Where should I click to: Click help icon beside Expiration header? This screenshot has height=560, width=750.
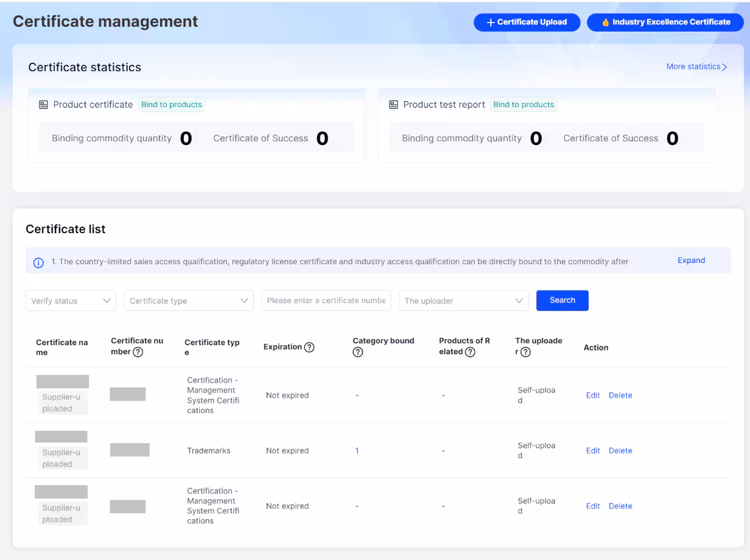309,347
